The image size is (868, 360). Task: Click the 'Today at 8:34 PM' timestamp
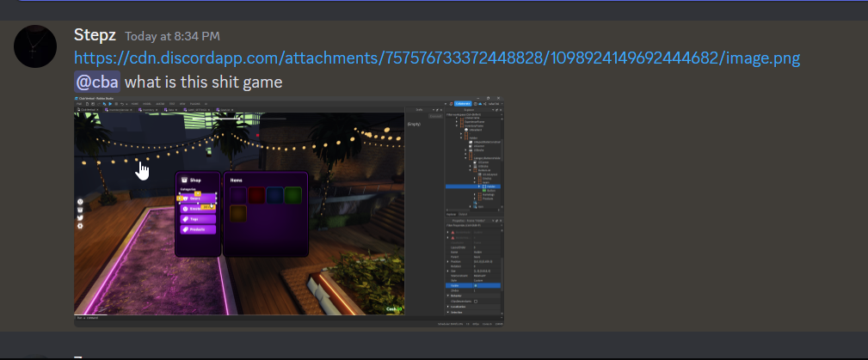(172, 36)
